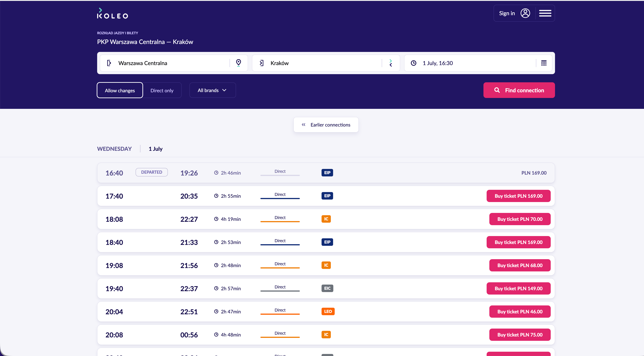Select the Allow changes option

(x=120, y=90)
